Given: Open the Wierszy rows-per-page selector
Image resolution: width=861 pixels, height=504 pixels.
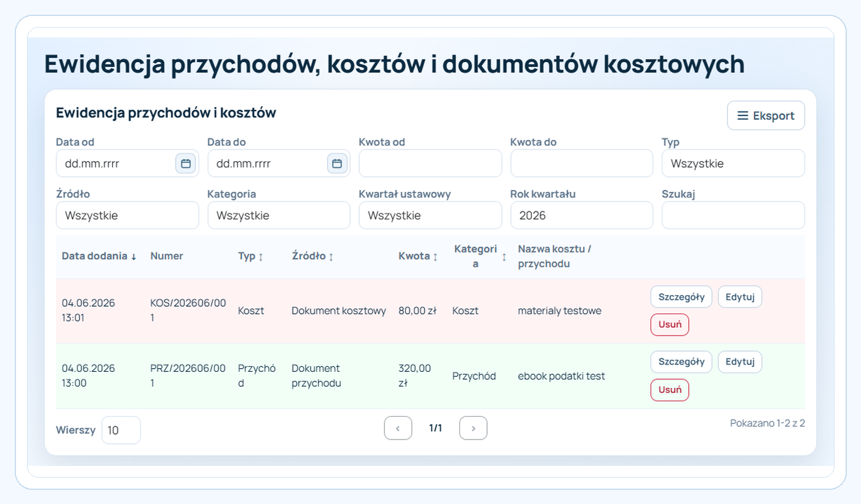Looking at the screenshot, I should click(x=121, y=430).
